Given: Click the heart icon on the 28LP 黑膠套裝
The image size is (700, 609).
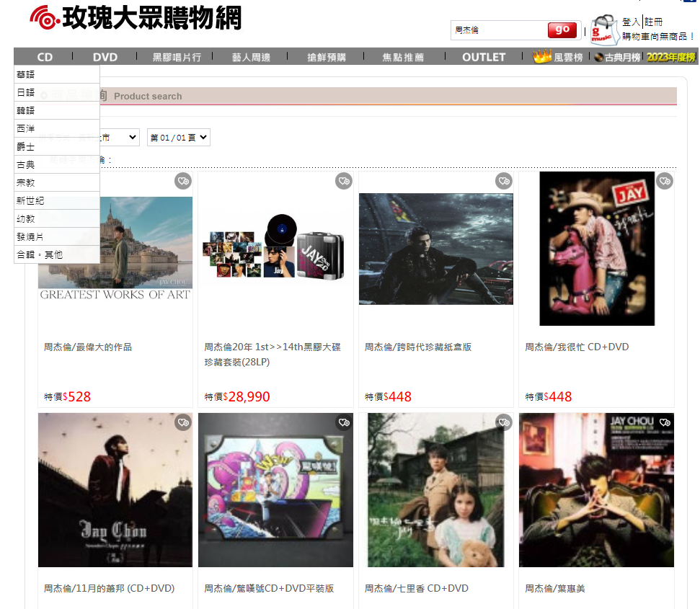Looking at the screenshot, I should (x=343, y=181).
